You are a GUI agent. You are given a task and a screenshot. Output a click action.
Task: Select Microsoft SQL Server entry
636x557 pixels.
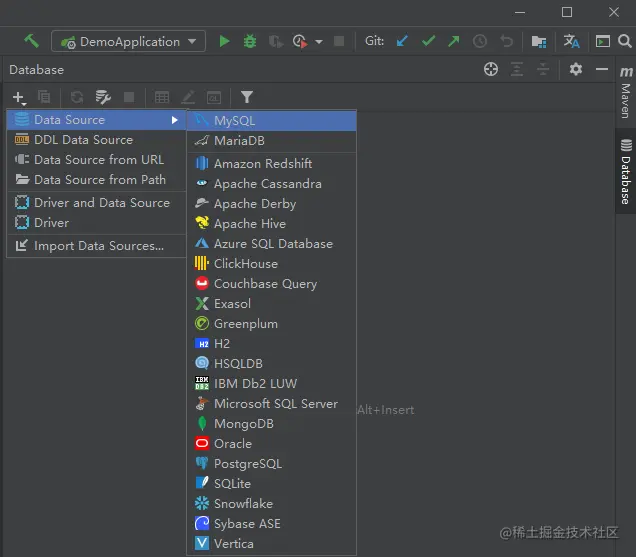(272, 404)
